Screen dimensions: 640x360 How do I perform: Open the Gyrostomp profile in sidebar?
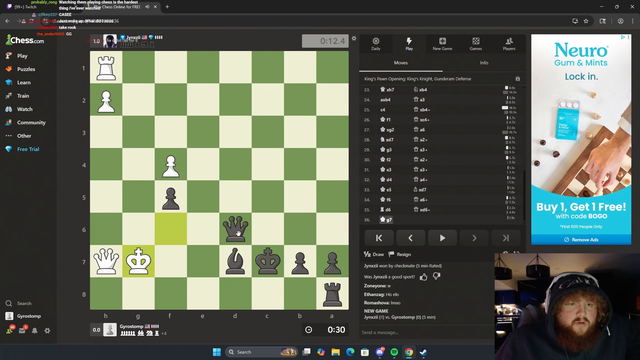point(23,316)
